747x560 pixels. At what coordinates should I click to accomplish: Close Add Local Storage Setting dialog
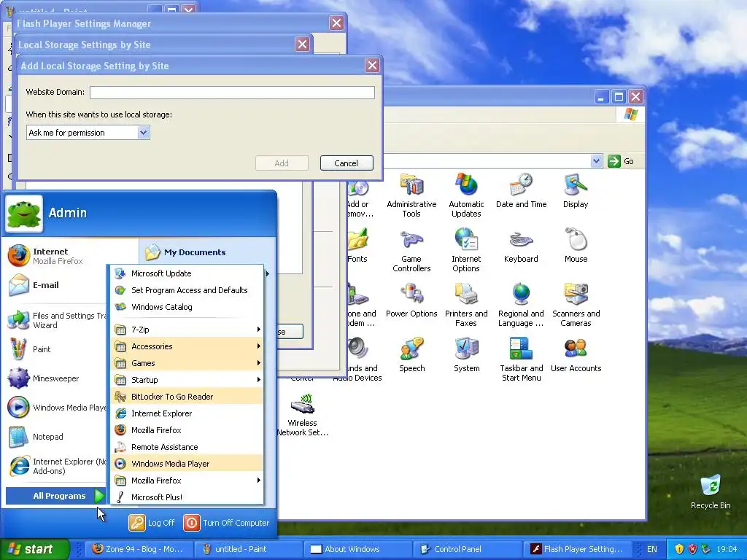pos(372,65)
